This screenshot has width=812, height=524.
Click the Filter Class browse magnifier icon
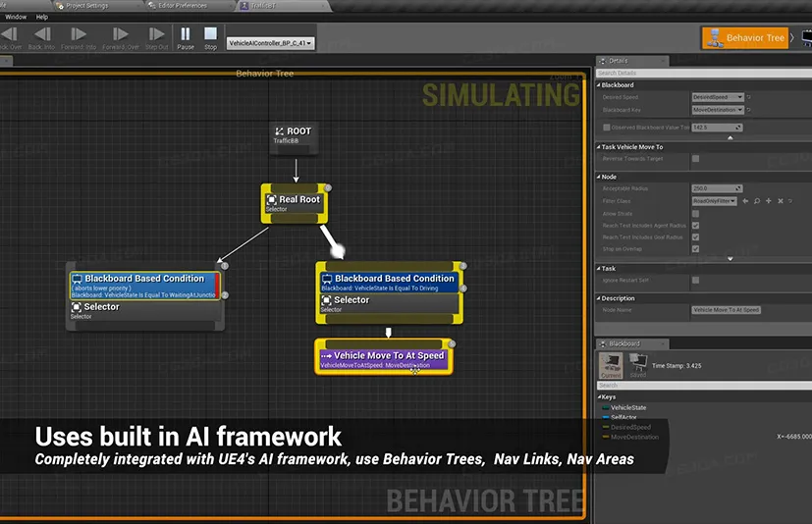click(757, 201)
